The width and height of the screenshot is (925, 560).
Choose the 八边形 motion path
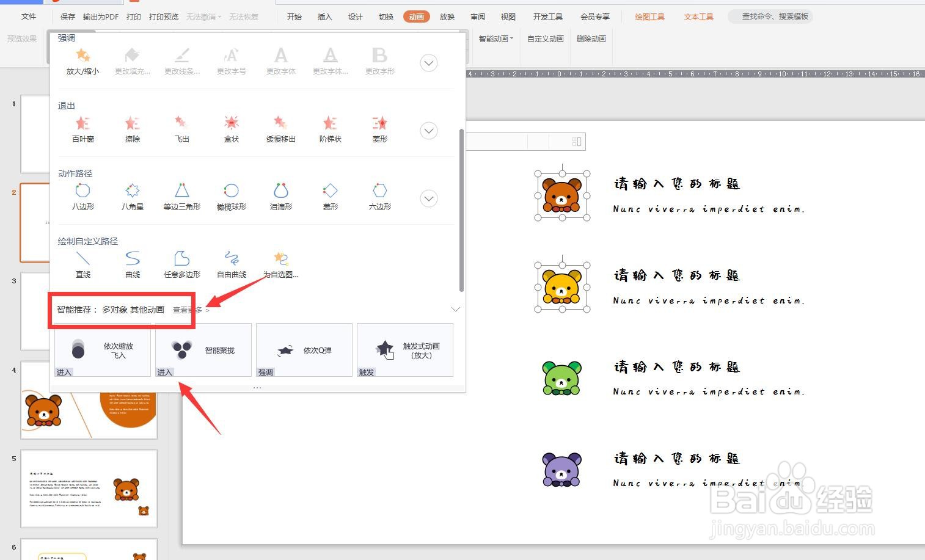(x=83, y=197)
